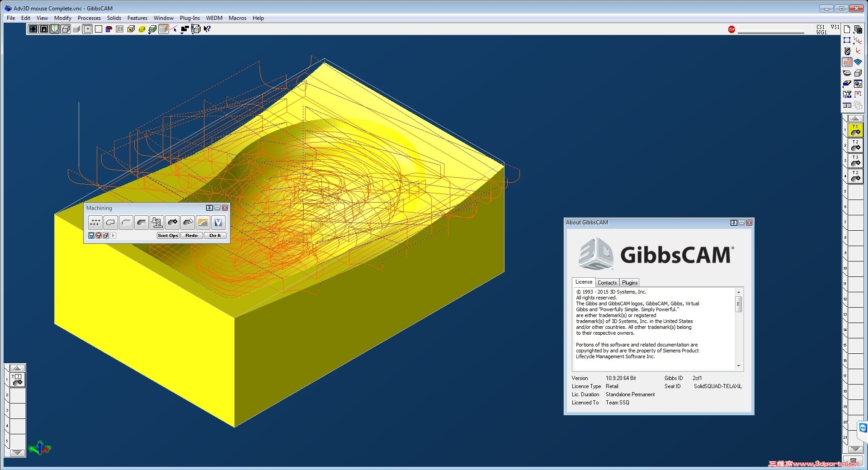Open the Dimensioning icon in right palette

pos(858,95)
